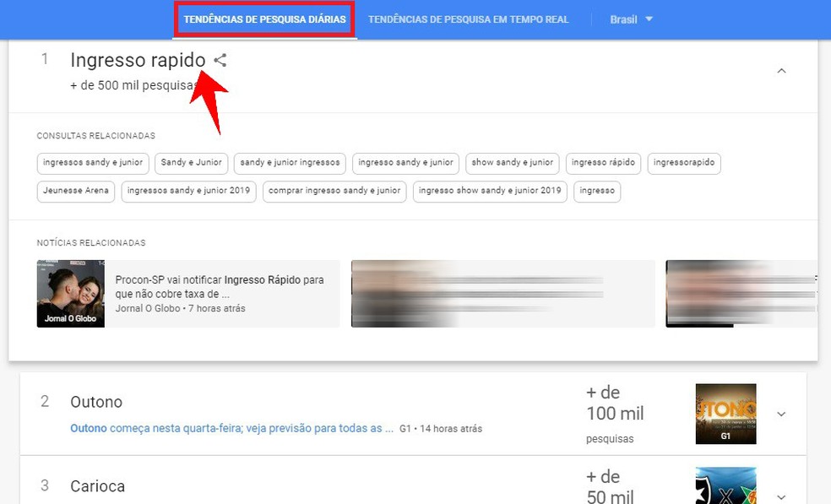The height and width of the screenshot is (504, 831).
Task: Choose the 'ingresso sandy e junior' chip
Action: (405, 163)
